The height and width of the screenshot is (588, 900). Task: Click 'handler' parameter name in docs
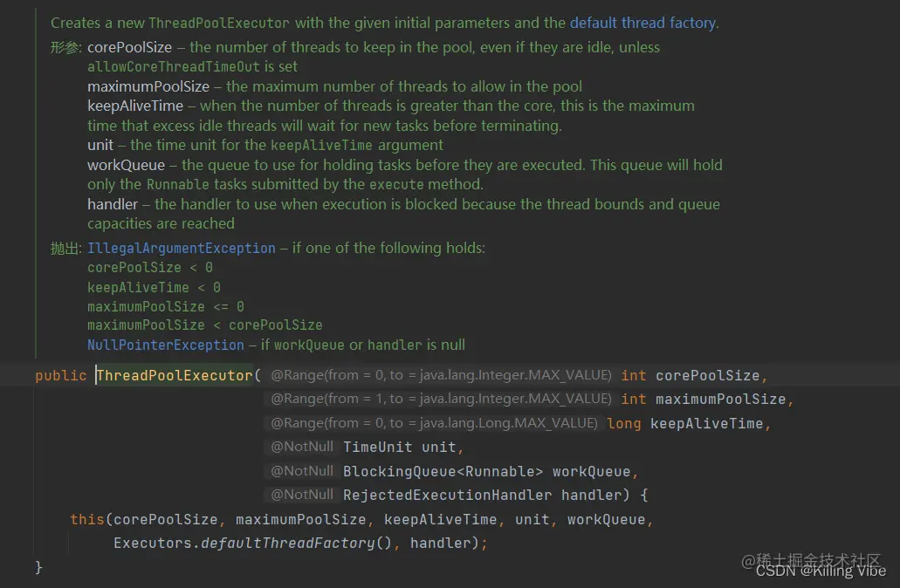pyautogui.click(x=113, y=204)
